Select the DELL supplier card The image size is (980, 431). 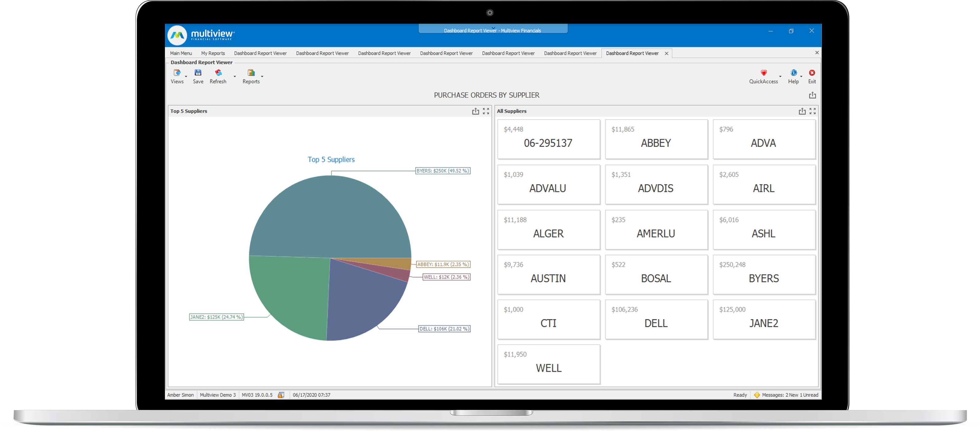pyautogui.click(x=656, y=319)
